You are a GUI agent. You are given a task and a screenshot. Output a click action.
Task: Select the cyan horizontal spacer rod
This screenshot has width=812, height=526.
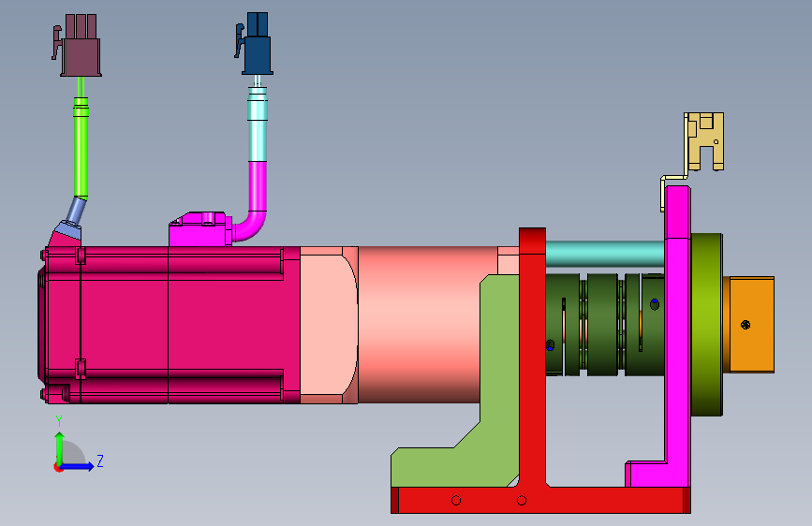click(x=605, y=255)
